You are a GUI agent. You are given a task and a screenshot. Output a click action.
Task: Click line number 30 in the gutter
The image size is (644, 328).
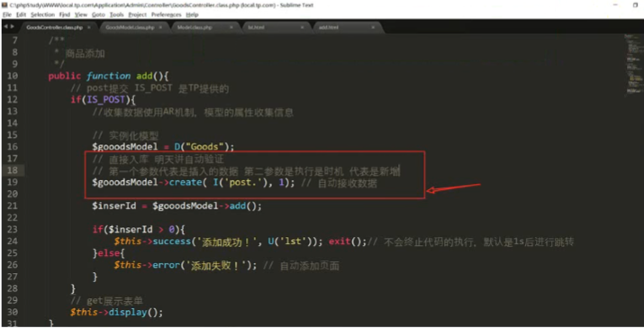click(x=13, y=312)
